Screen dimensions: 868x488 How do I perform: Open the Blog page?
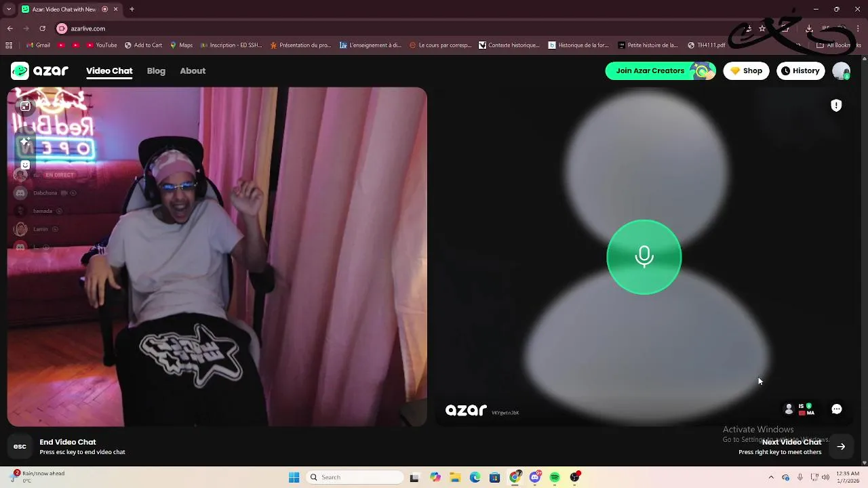click(x=156, y=70)
